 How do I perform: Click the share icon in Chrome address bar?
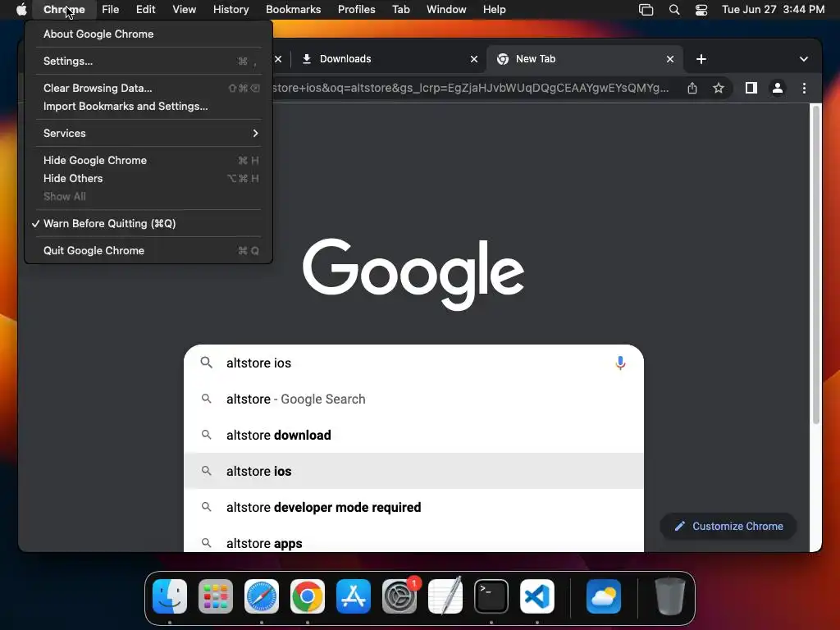pos(692,88)
